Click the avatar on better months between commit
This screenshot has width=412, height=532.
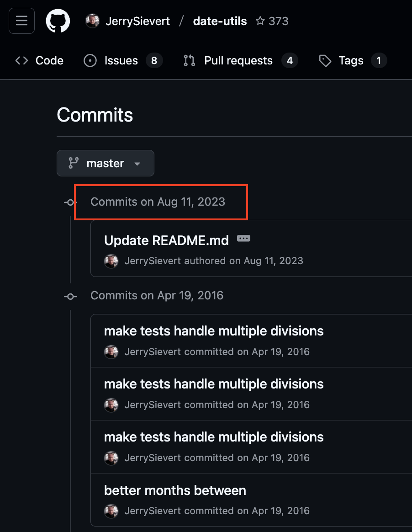[111, 511]
